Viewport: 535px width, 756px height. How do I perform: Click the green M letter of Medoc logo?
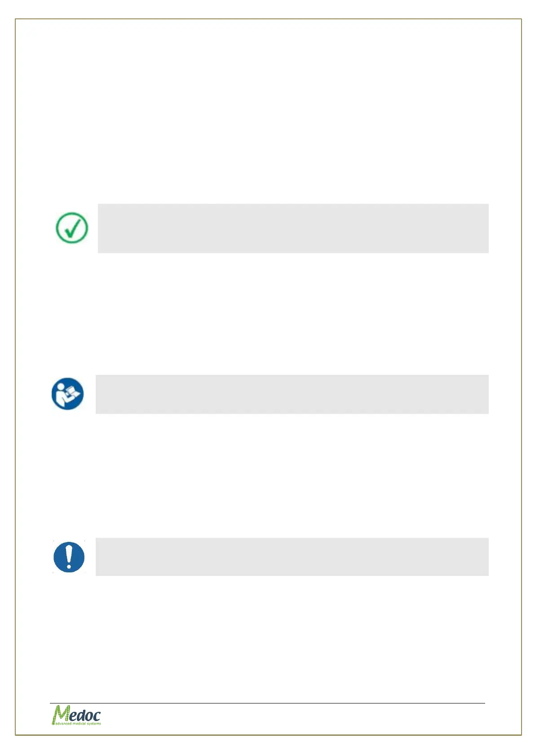click(x=61, y=714)
